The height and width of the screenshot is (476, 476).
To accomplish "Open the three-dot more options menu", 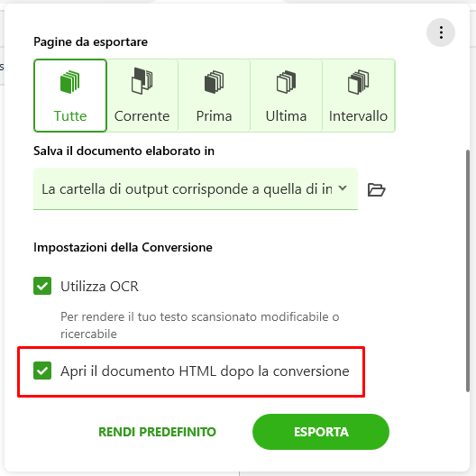I will (441, 32).
